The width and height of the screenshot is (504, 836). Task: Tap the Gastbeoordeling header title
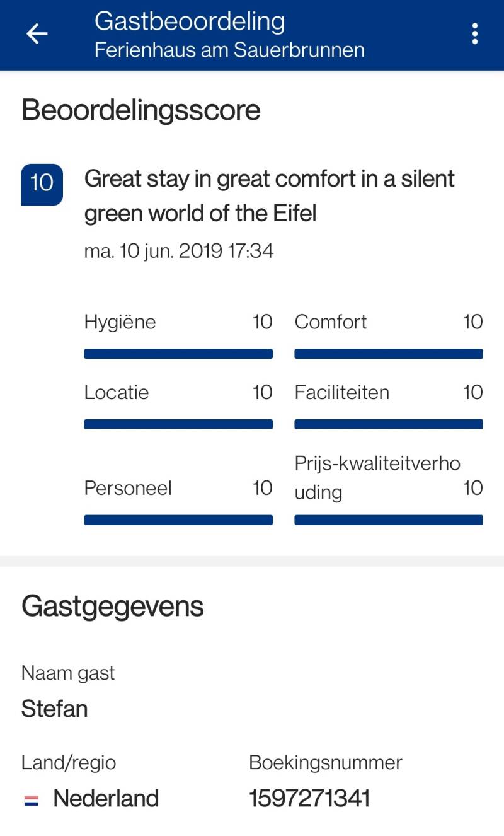click(x=190, y=21)
